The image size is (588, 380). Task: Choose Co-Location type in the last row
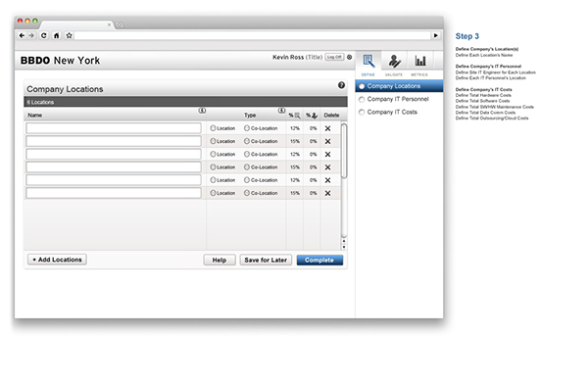tap(247, 193)
